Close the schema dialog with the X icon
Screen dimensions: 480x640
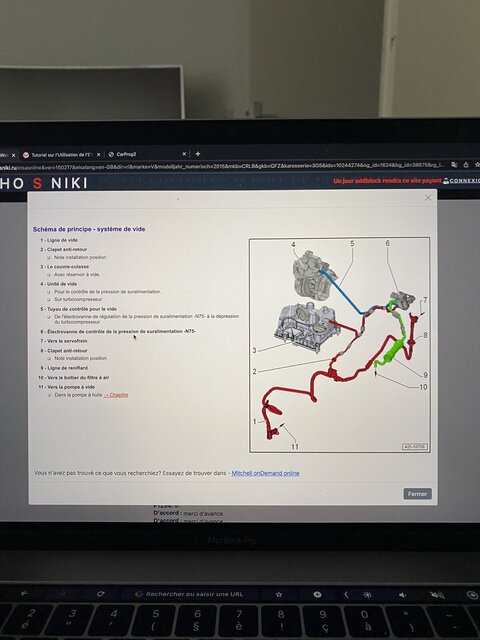[x=428, y=198]
